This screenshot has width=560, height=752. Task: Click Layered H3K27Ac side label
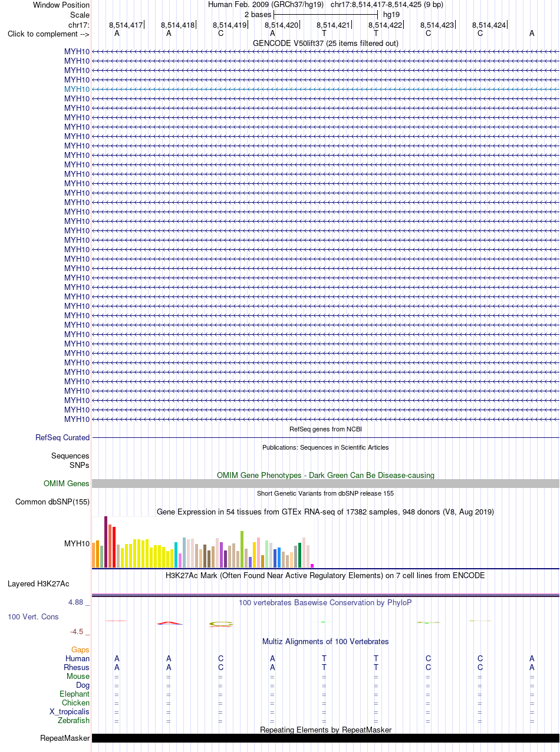point(38,584)
